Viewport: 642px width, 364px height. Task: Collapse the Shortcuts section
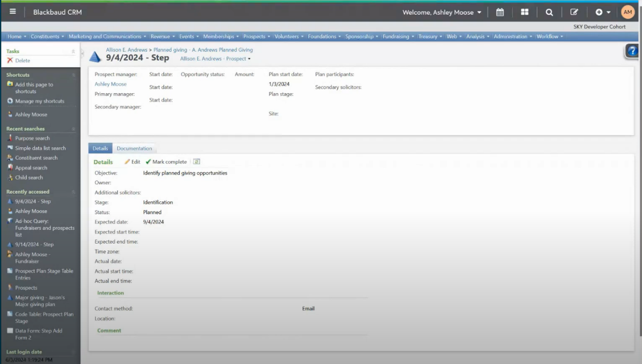73,75
